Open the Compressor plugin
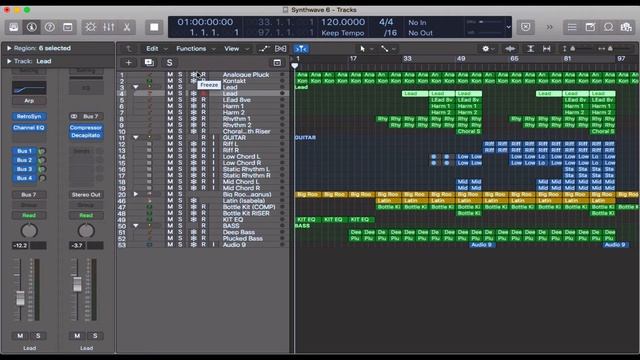Screen dimensions: 640x360 86,128
